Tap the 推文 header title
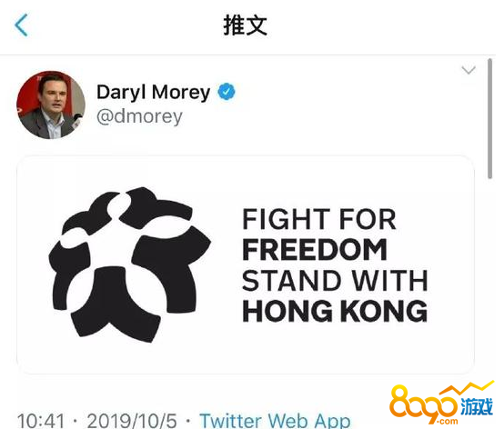The height and width of the screenshot is (429, 504). tap(246, 25)
